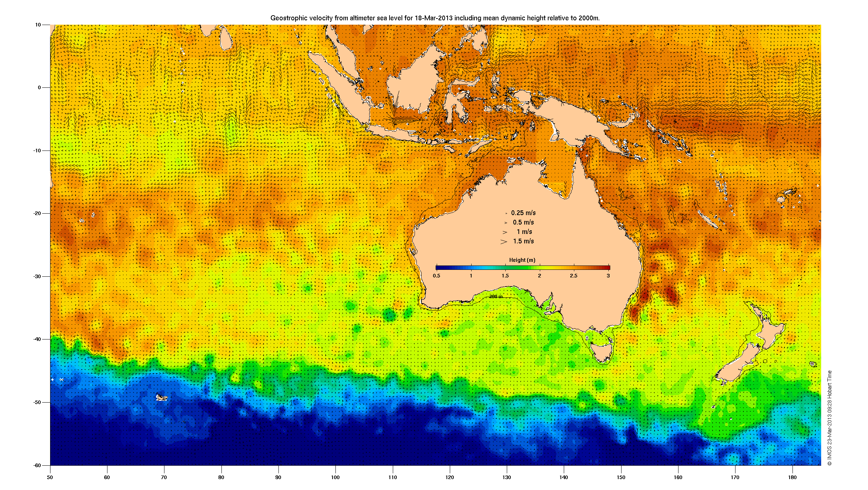The image size is (868, 490).
Task: Click longitude axis label 130
Action: point(506,477)
